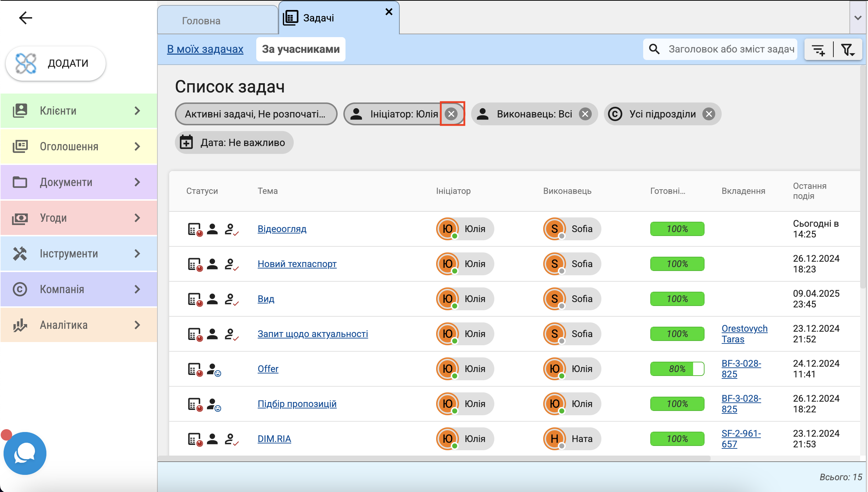Open the Компанія copyright icon

coord(20,289)
